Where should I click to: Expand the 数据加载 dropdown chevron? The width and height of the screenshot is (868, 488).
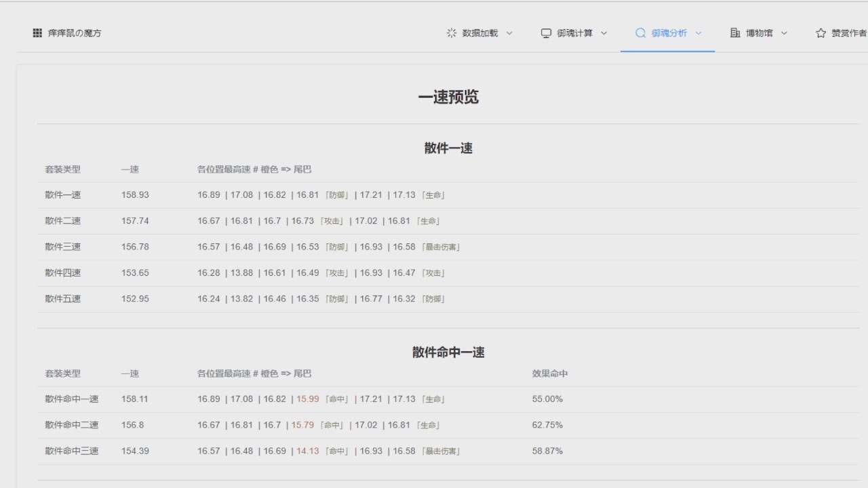pos(510,33)
